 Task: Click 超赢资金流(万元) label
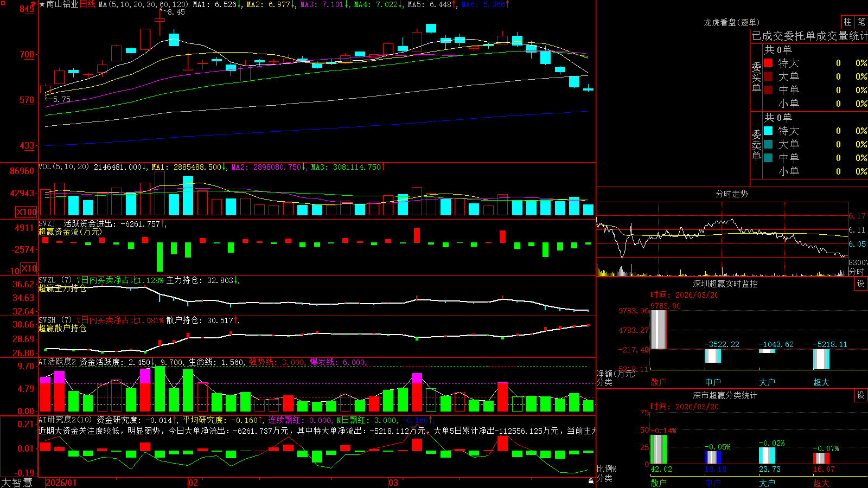pos(70,232)
